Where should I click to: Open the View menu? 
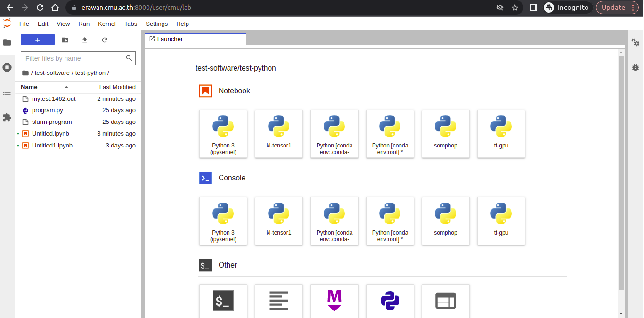(x=63, y=24)
